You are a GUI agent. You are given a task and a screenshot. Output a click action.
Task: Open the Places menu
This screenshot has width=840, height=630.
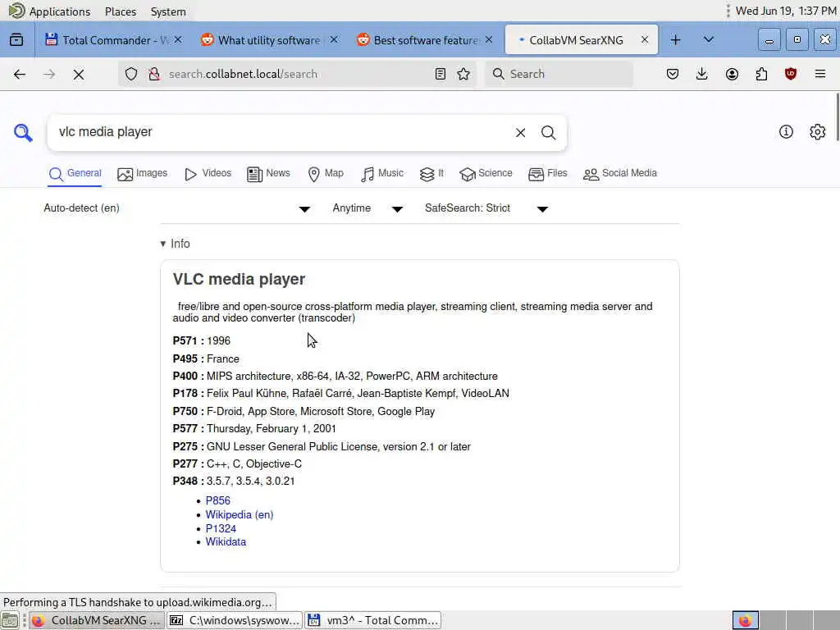[x=121, y=11]
